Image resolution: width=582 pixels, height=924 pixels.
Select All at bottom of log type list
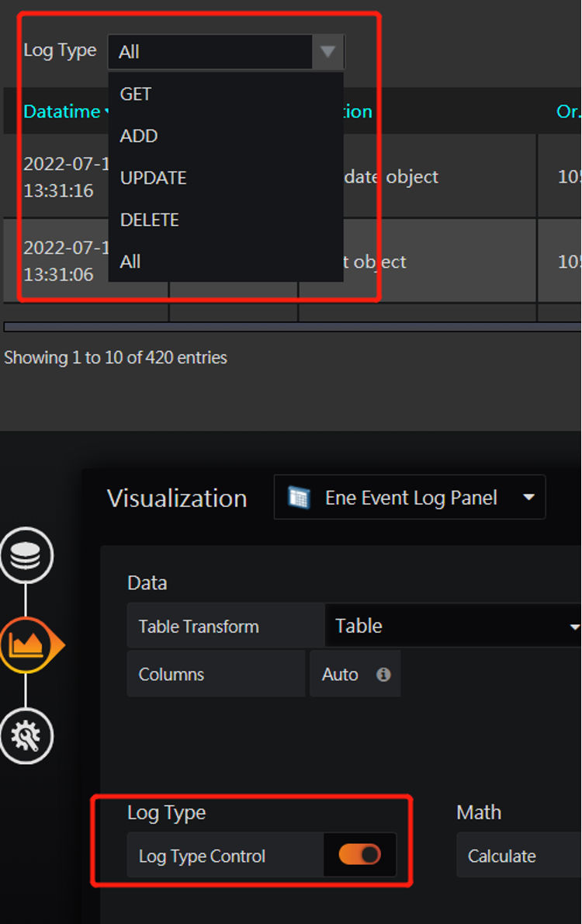(130, 262)
